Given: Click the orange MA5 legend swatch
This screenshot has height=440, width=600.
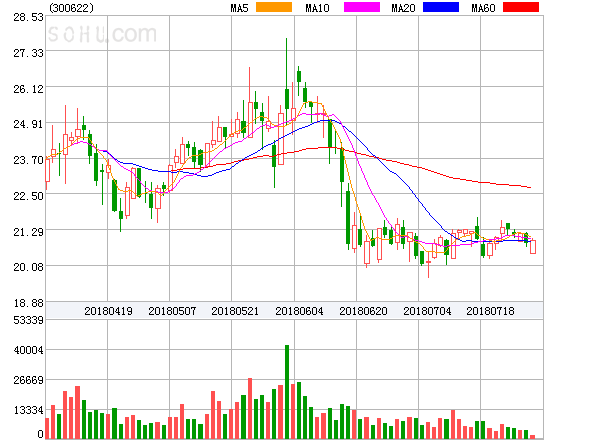Looking at the screenshot, I should tap(274, 7).
